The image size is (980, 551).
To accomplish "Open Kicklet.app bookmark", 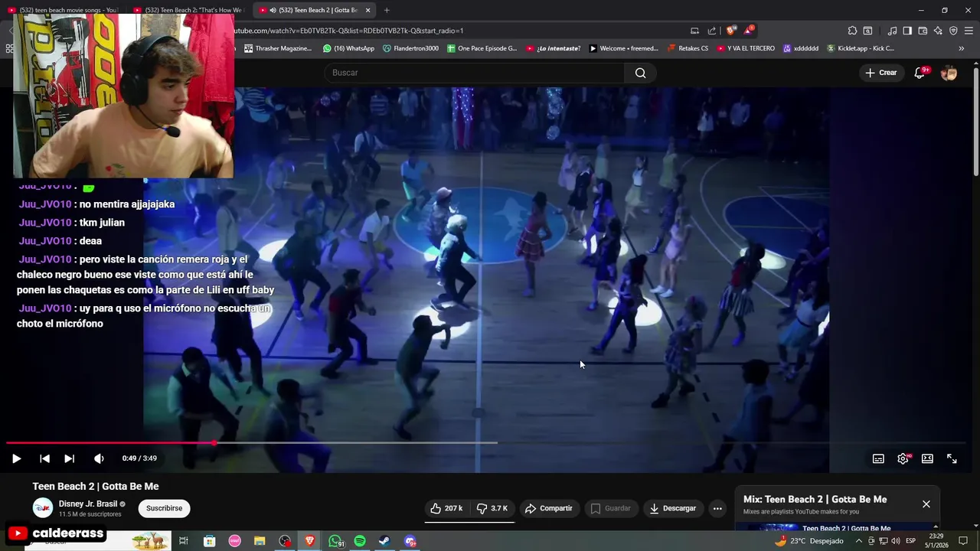I will tap(861, 48).
